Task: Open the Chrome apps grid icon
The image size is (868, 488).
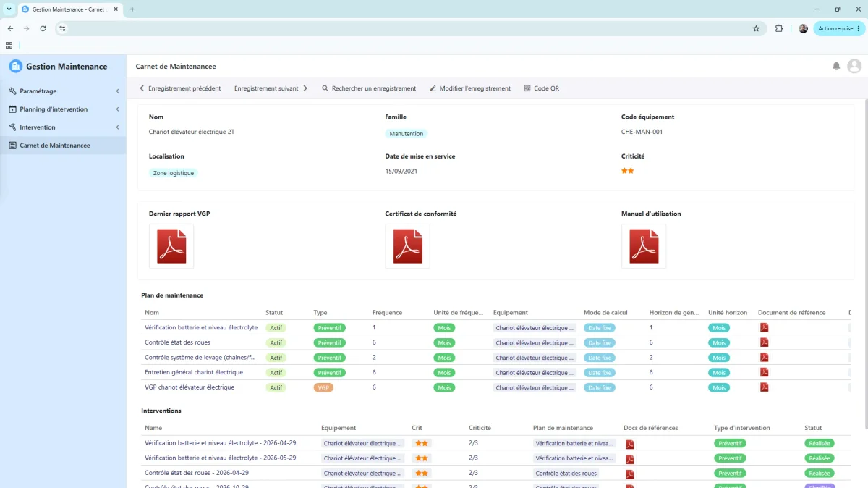Action: pos(9,45)
